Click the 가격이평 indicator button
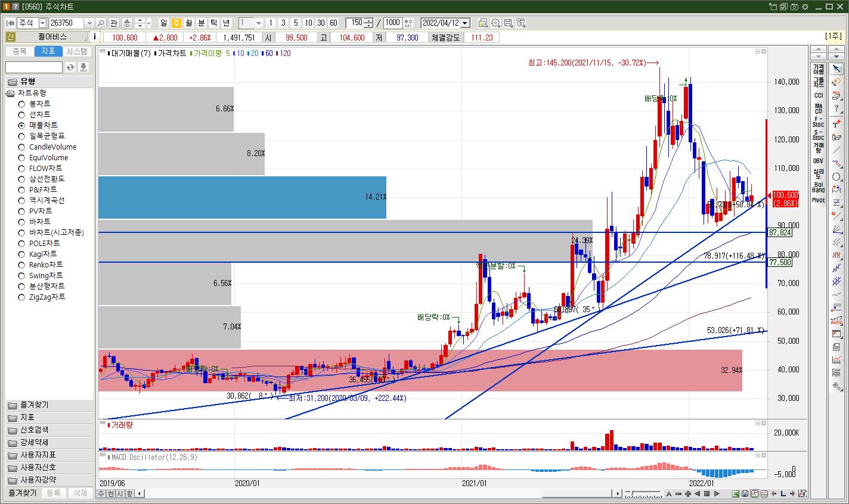Image resolution: width=849 pixels, height=504 pixels. (x=818, y=69)
